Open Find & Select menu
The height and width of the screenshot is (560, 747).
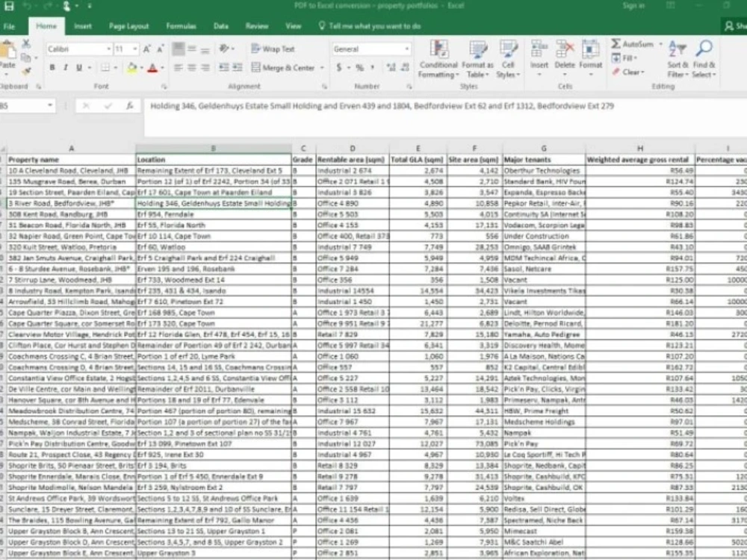tap(704, 60)
